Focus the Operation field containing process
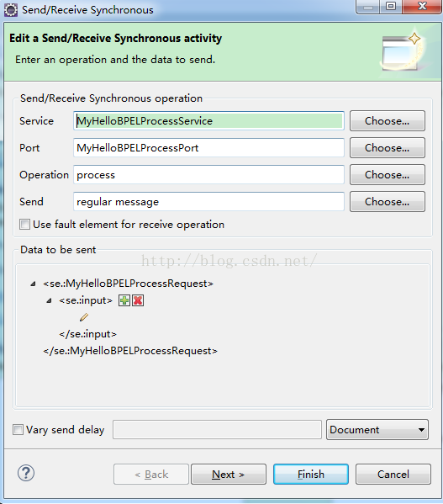 click(x=208, y=174)
